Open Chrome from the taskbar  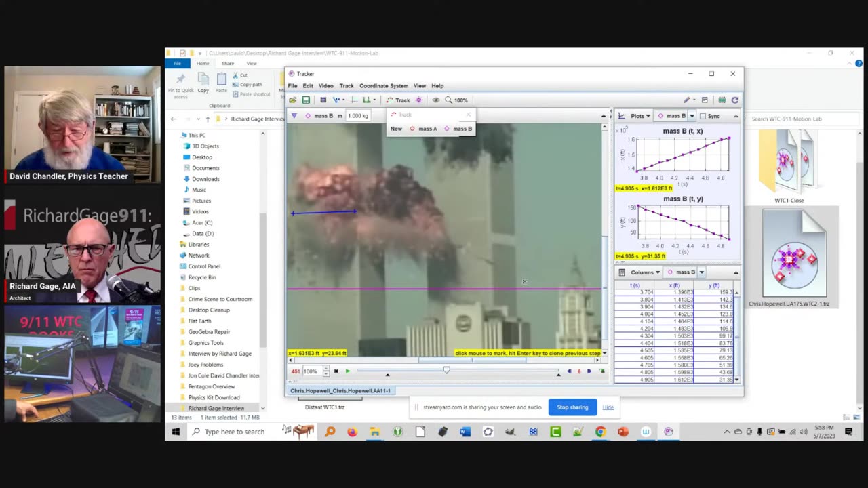pyautogui.click(x=600, y=432)
